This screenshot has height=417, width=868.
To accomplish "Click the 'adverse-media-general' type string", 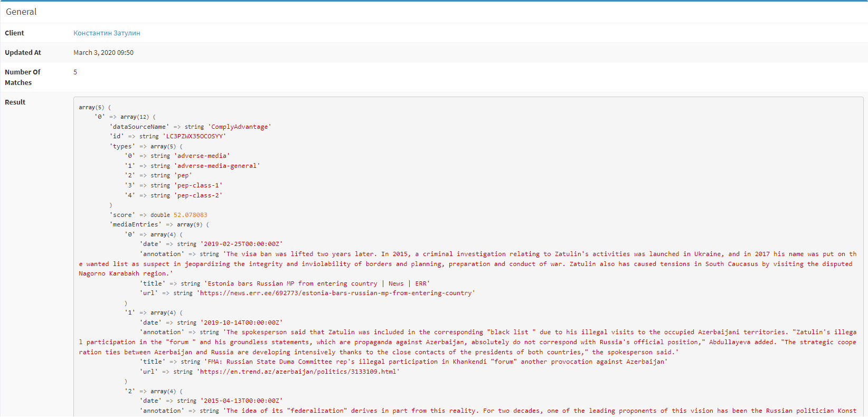I will coord(216,166).
